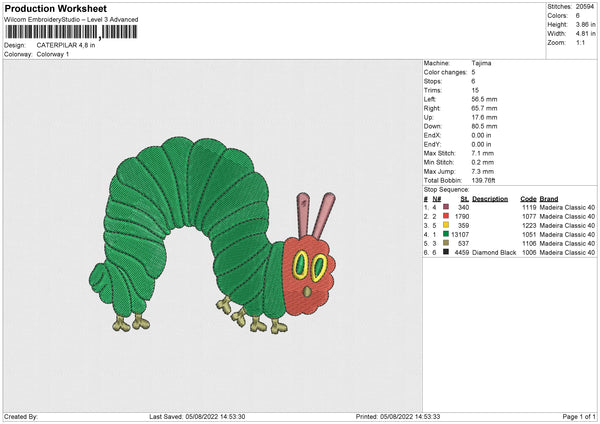Image resolution: width=600 pixels, height=424 pixels.
Task: Select the yellow swatch in stop 3
Action: (x=446, y=225)
